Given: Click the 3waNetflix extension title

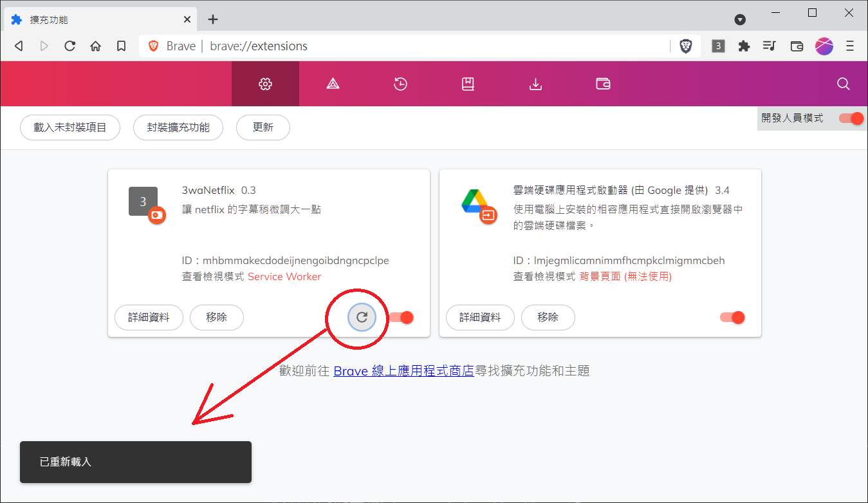Looking at the screenshot, I should [208, 190].
